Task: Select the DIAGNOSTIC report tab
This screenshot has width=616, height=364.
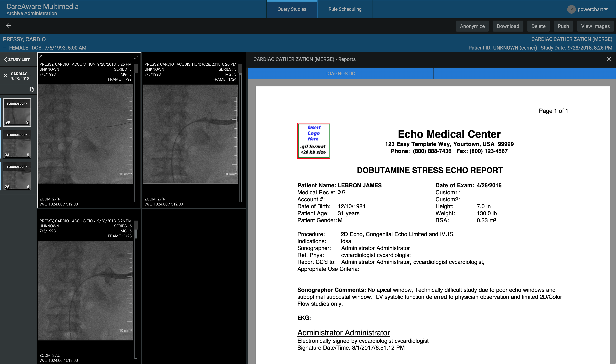Action: (341, 74)
